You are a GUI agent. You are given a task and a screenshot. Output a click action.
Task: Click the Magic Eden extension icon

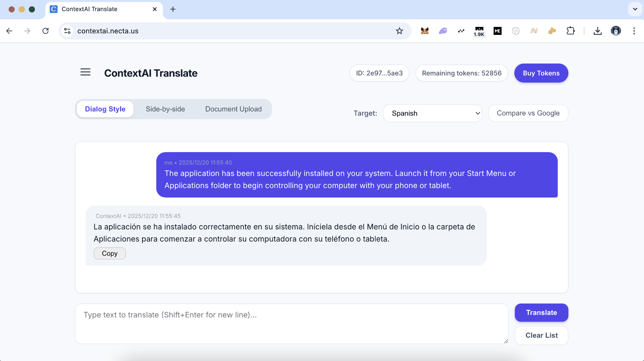497,31
